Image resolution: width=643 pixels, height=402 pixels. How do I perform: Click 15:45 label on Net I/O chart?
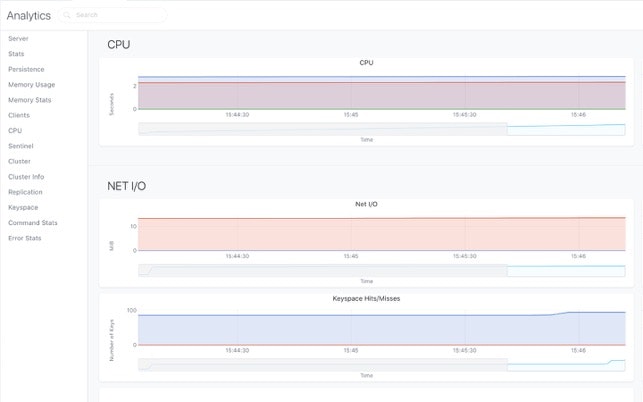point(351,256)
